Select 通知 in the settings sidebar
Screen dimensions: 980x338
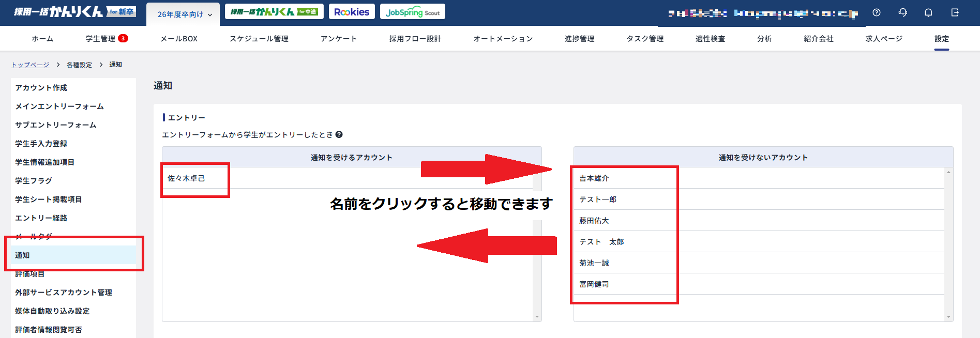[x=22, y=255]
